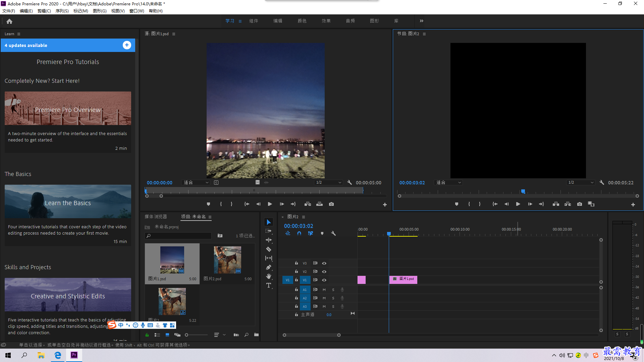Open Program monitor zoom level dropdown
Viewport: 644px width, 362px height.
448,183
